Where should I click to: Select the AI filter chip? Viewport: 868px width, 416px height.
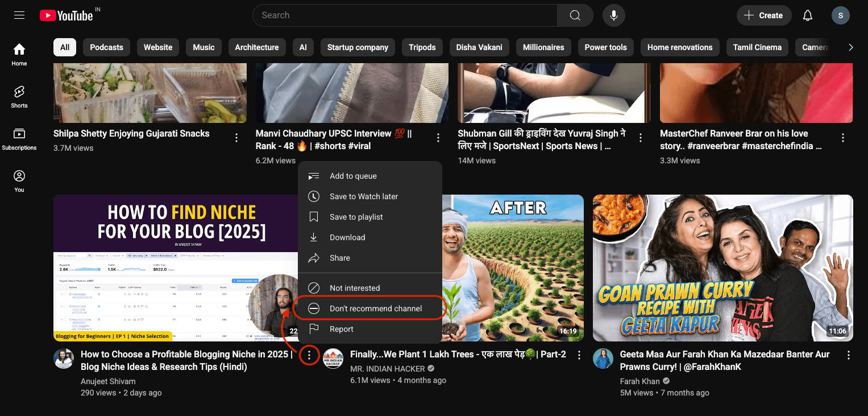(303, 47)
